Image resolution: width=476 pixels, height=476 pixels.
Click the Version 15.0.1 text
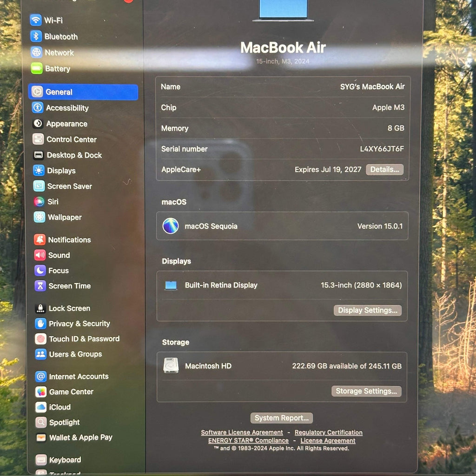click(x=380, y=226)
